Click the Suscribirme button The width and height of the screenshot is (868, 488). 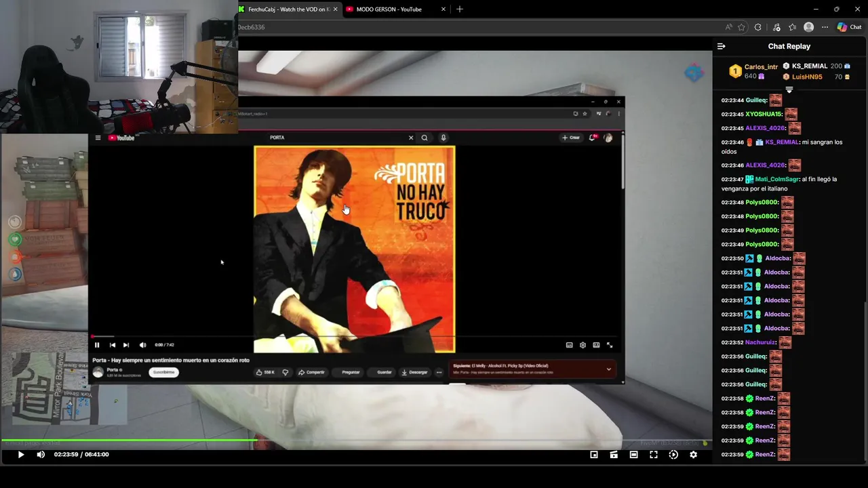point(163,372)
